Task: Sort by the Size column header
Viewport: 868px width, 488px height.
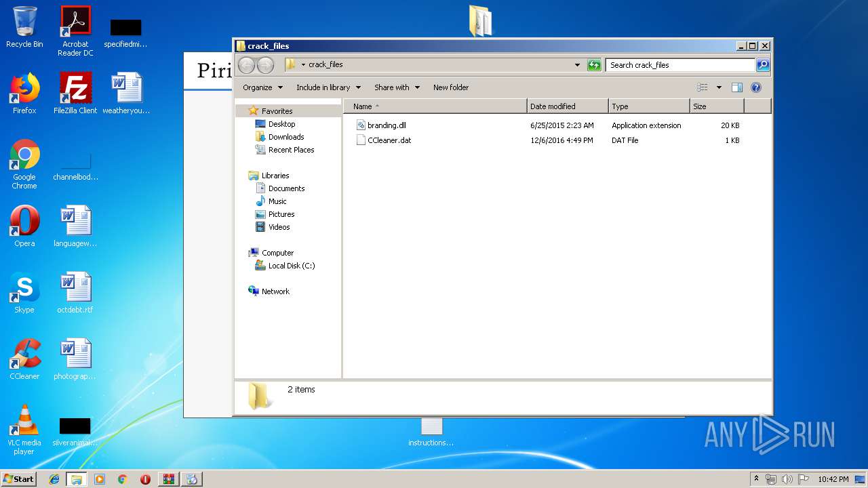Action: click(x=717, y=106)
